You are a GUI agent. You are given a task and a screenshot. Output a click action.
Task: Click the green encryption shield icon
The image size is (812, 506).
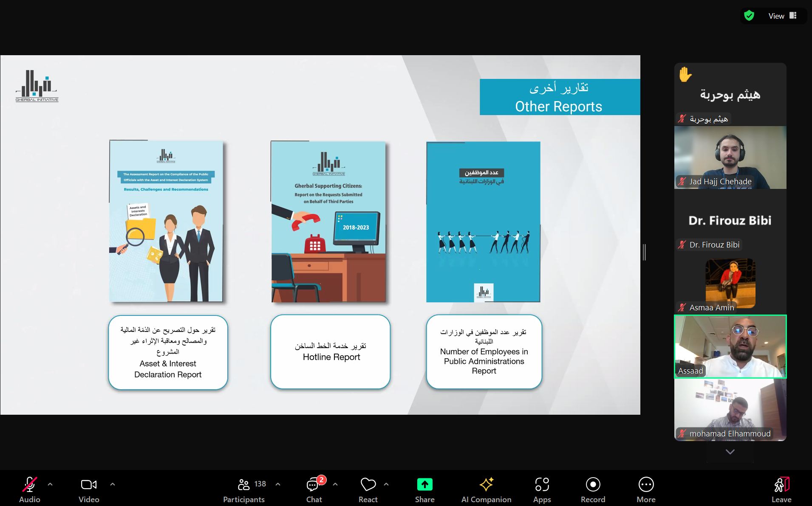[749, 16]
